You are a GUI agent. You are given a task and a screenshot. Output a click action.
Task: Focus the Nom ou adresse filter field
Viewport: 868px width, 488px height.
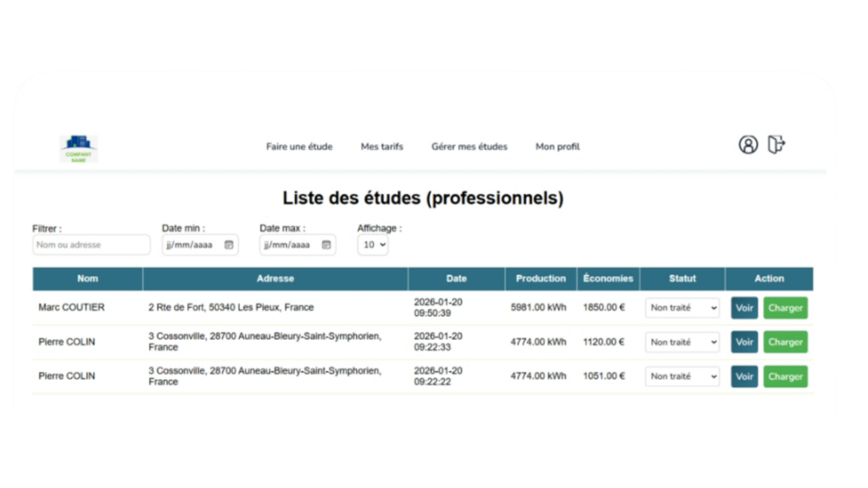click(92, 245)
